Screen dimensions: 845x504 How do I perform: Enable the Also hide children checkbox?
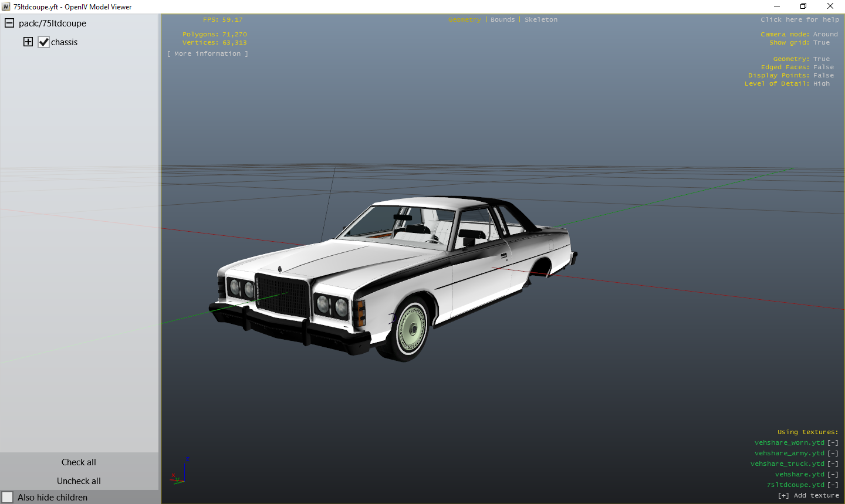7,497
